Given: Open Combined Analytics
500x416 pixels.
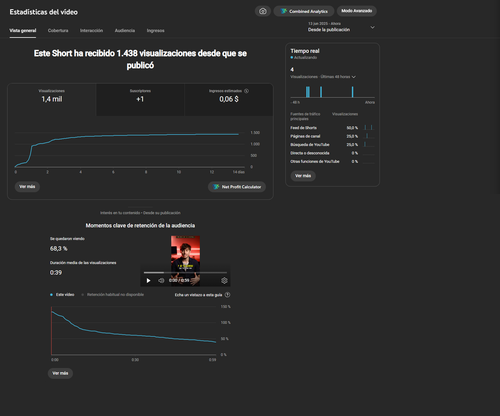Looking at the screenshot, I should pyautogui.click(x=304, y=11).
